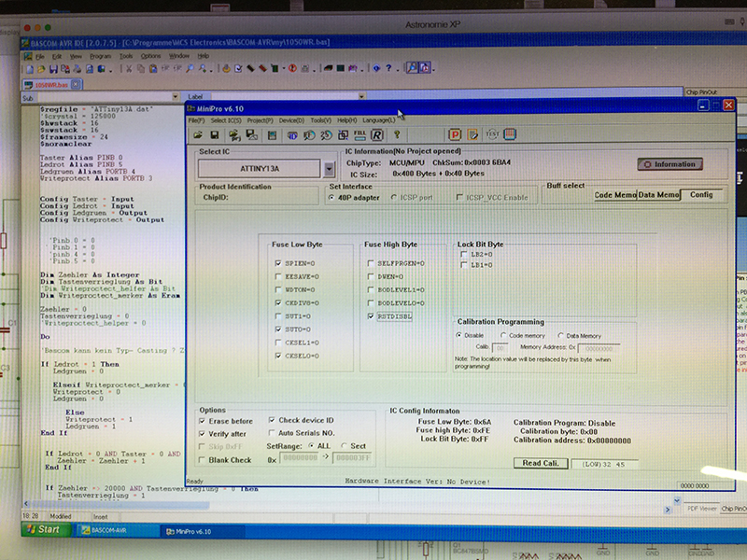Click the MiniPro read chip R icon
Screen dimensions: 747x560
(x=377, y=135)
